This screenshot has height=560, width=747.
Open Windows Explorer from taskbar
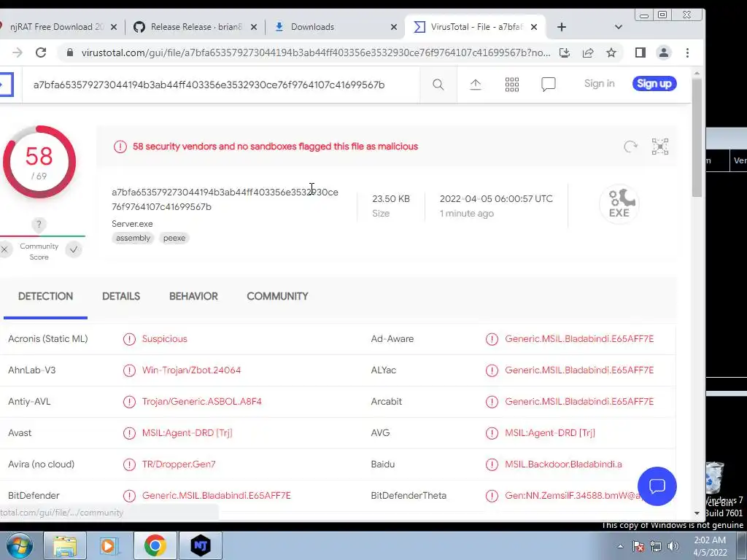tap(65, 545)
